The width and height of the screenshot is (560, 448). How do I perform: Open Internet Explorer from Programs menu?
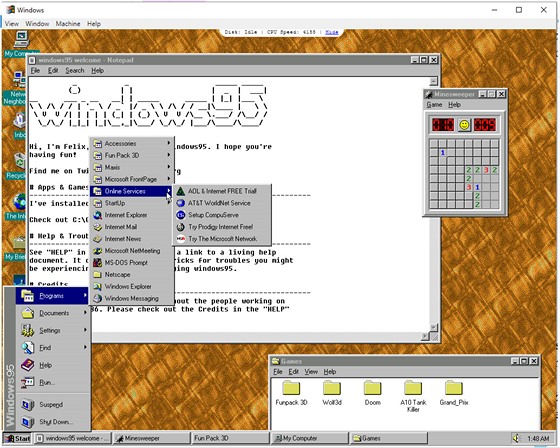(x=132, y=215)
